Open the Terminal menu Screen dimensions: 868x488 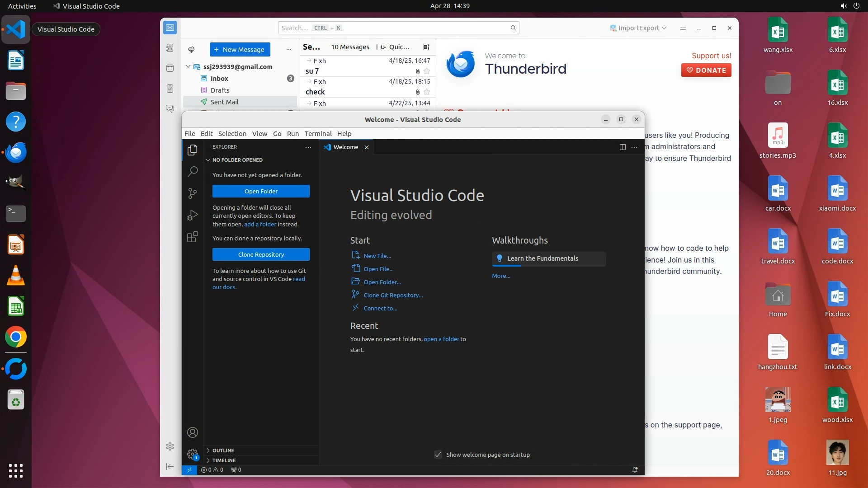pyautogui.click(x=318, y=134)
